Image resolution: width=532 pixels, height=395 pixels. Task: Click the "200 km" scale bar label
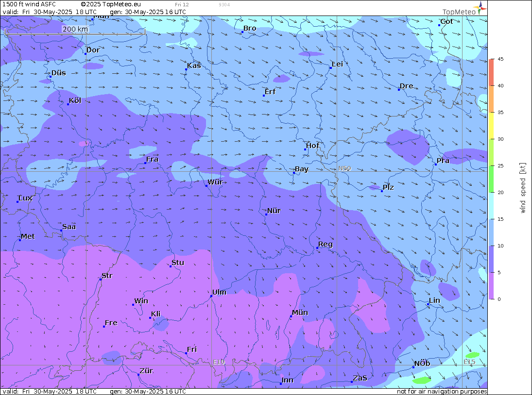pos(75,29)
